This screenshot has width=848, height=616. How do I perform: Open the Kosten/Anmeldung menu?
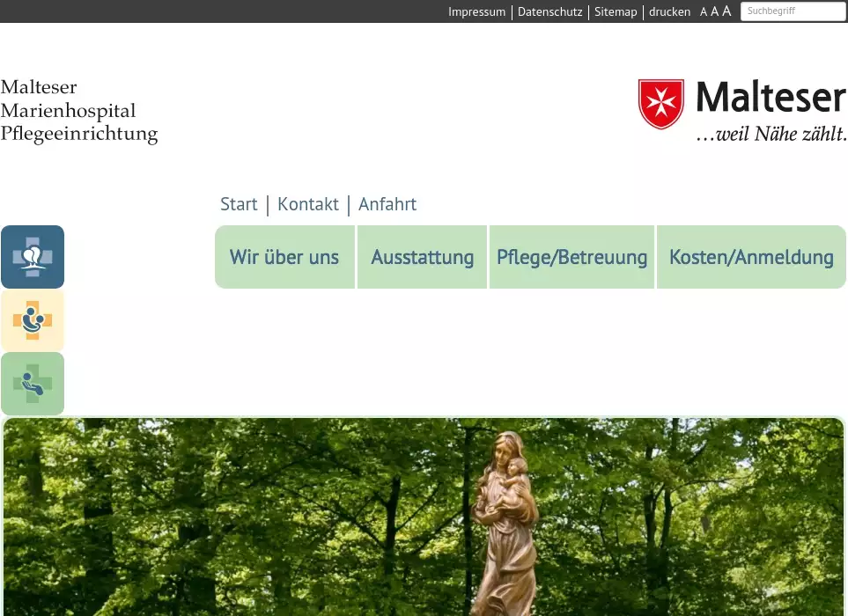click(x=751, y=257)
